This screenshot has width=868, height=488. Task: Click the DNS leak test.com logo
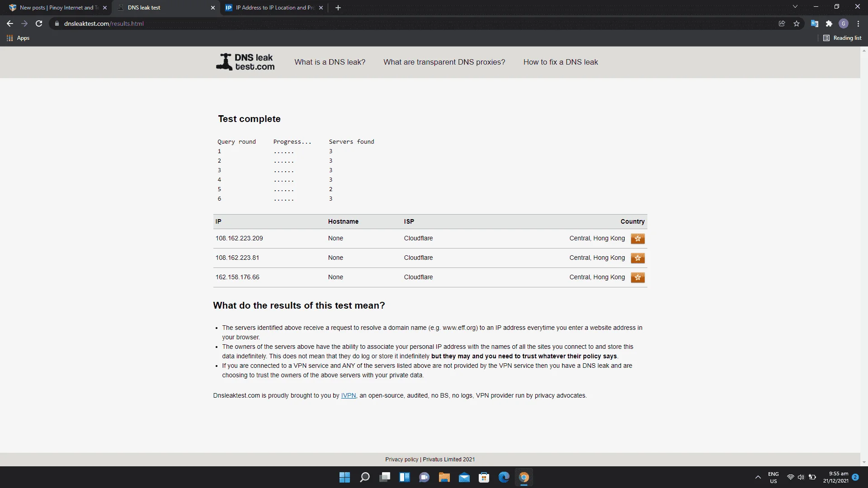tap(245, 62)
